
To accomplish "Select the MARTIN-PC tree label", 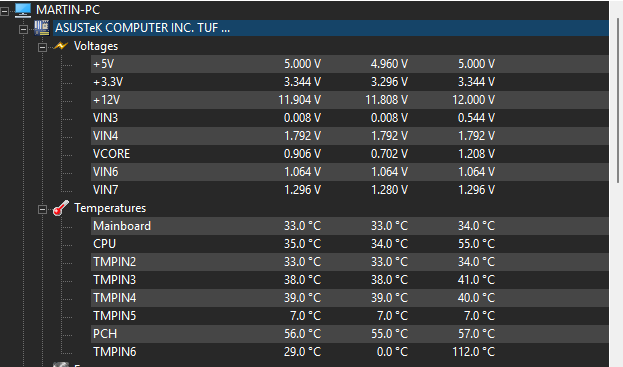I will point(68,10).
